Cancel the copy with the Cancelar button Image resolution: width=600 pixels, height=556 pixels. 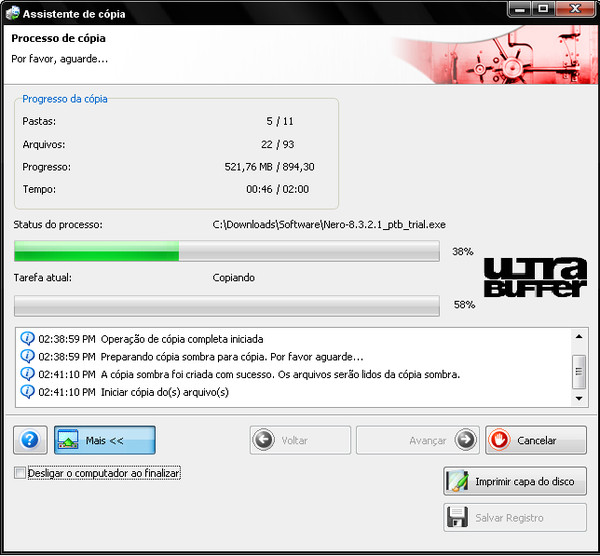click(536, 440)
